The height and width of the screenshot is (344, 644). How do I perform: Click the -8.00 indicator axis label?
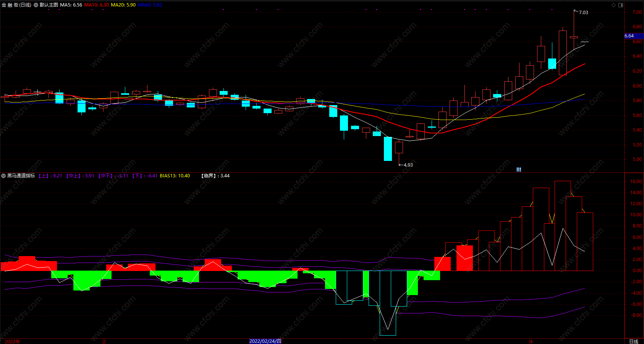coord(636,315)
